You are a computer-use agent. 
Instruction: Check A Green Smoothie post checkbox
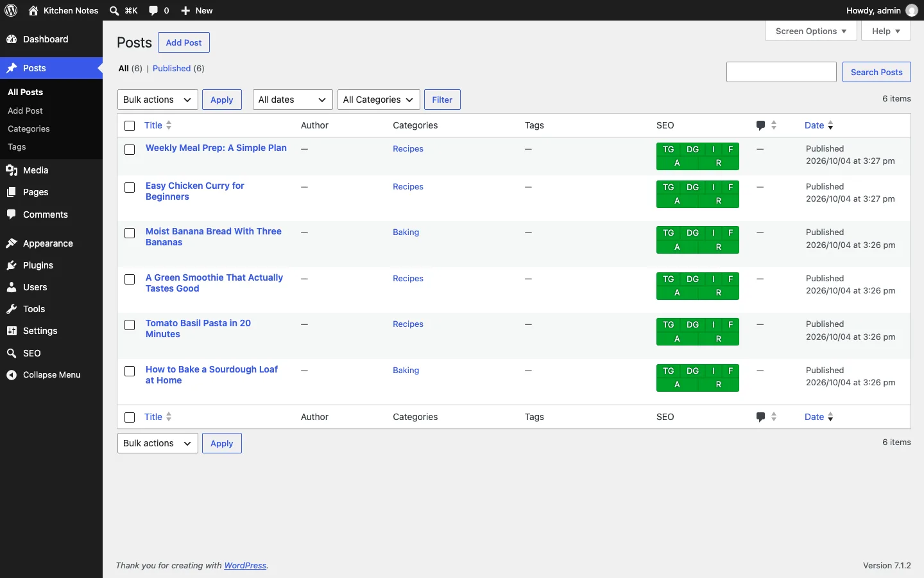tap(130, 279)
